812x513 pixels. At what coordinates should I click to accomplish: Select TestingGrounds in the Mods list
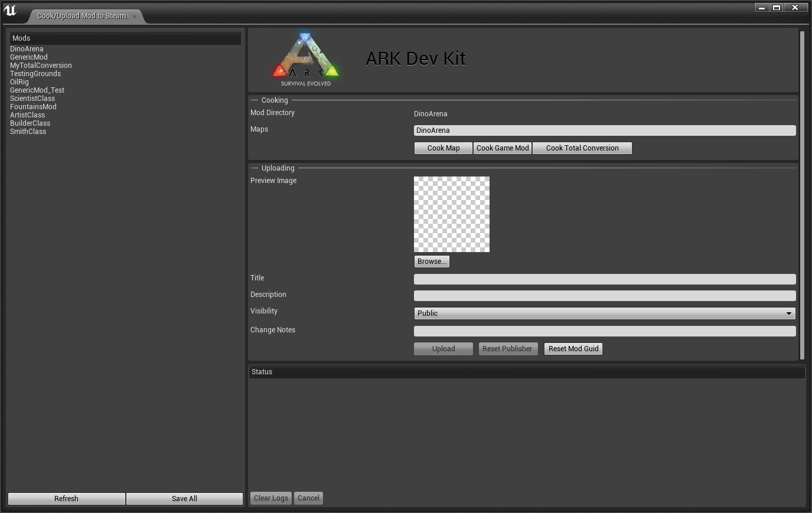tap(35, 74)
